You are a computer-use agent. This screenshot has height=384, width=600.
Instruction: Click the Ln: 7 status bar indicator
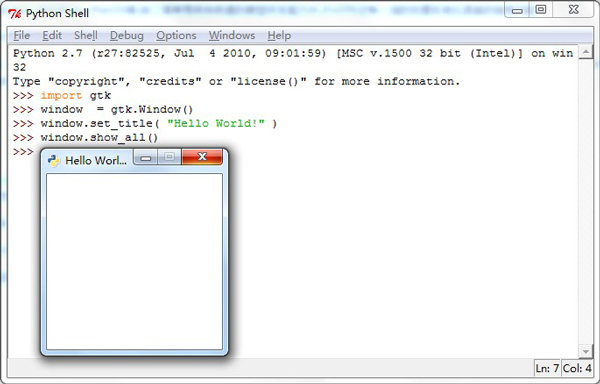[547, 368]
